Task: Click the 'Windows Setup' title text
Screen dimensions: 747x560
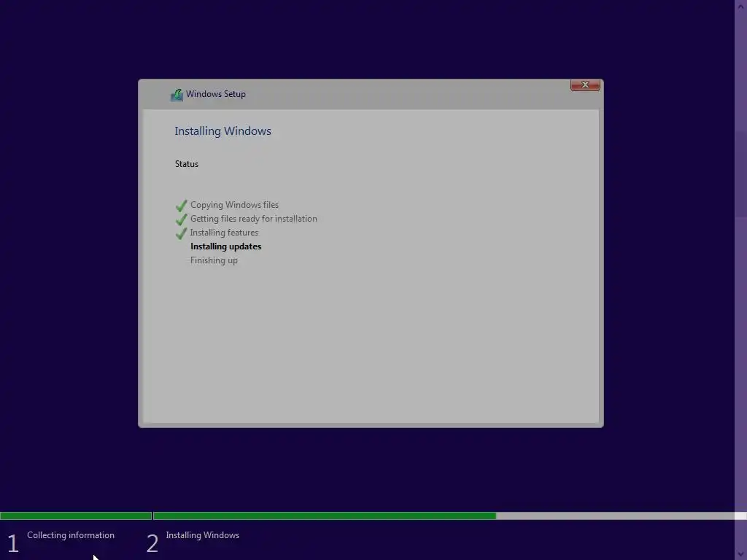Action: [x=216, y=94]
